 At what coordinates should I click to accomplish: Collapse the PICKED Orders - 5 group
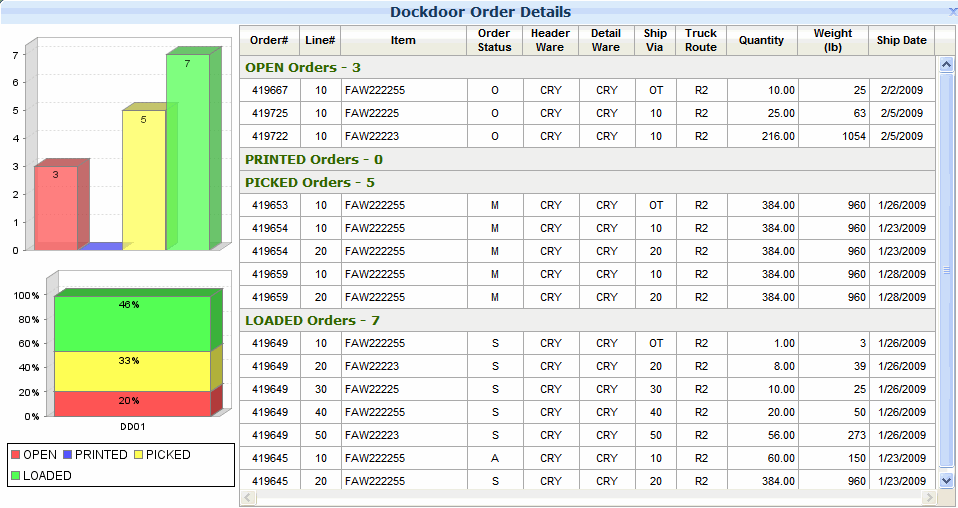pos(310,182)
